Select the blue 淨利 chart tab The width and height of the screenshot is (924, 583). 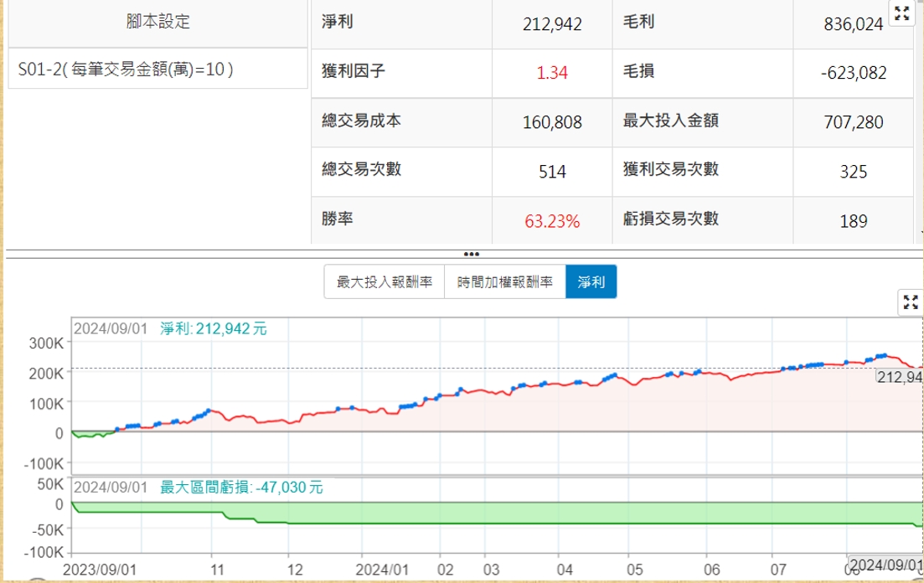591,282
